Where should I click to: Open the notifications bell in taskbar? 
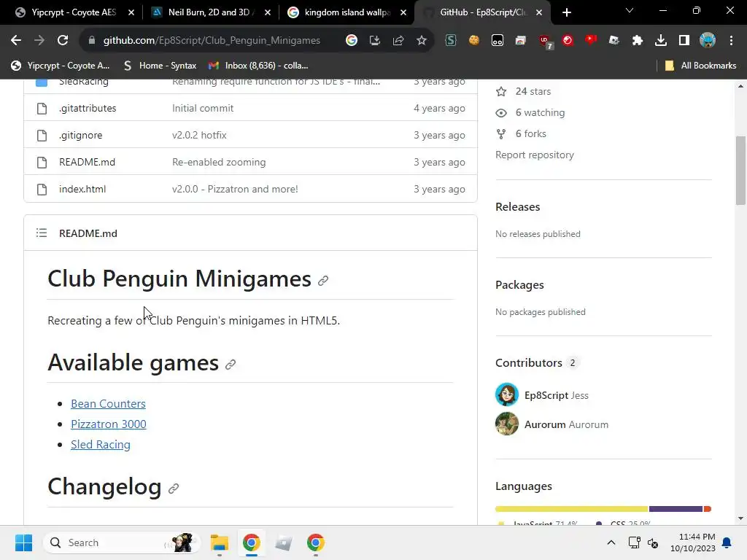(727, 542)
